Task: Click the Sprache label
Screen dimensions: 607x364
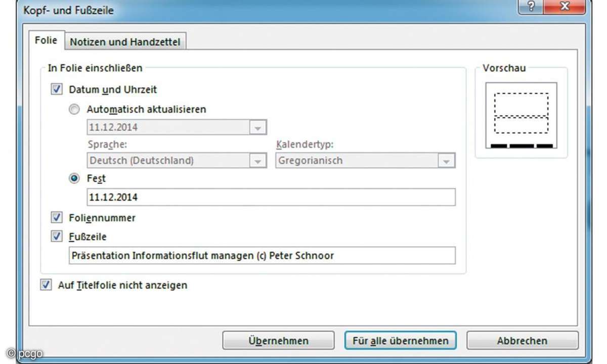Action: coord(107,144)
